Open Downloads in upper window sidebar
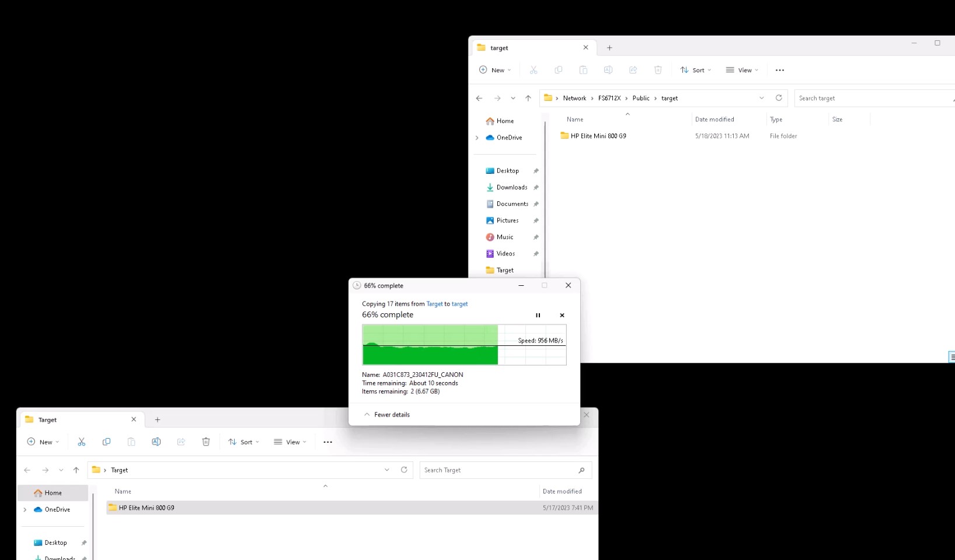The width and height of the screenshot is (955, 560). [x=512, y=187]
